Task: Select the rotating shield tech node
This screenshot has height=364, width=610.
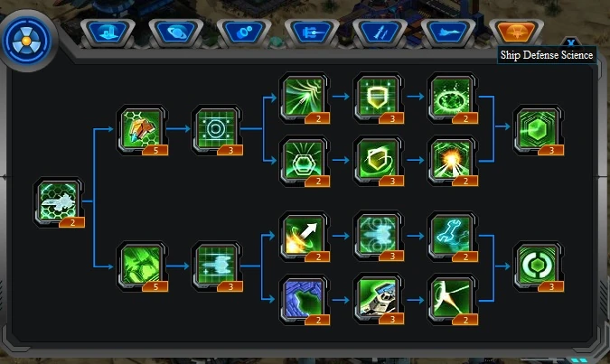Action: click(x=378, y=161)
